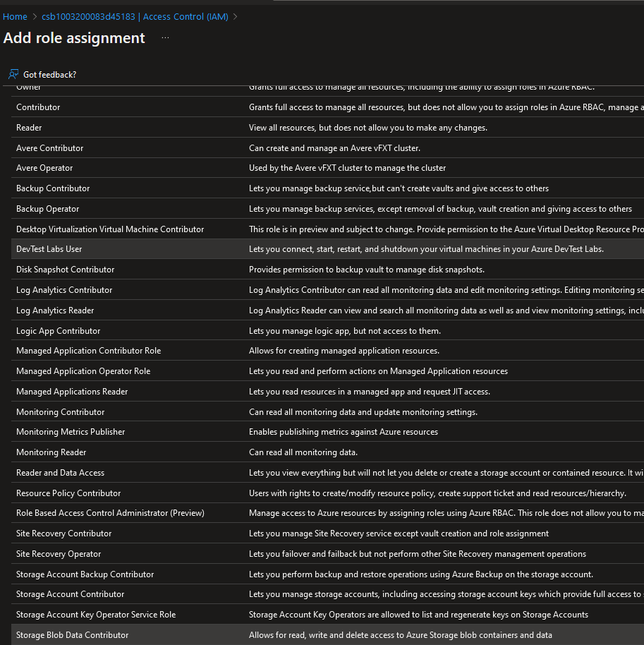Select the Logic App Contributor role
Image resolution: width=644 pixels, height=645 pixels.
coord(59,330)
